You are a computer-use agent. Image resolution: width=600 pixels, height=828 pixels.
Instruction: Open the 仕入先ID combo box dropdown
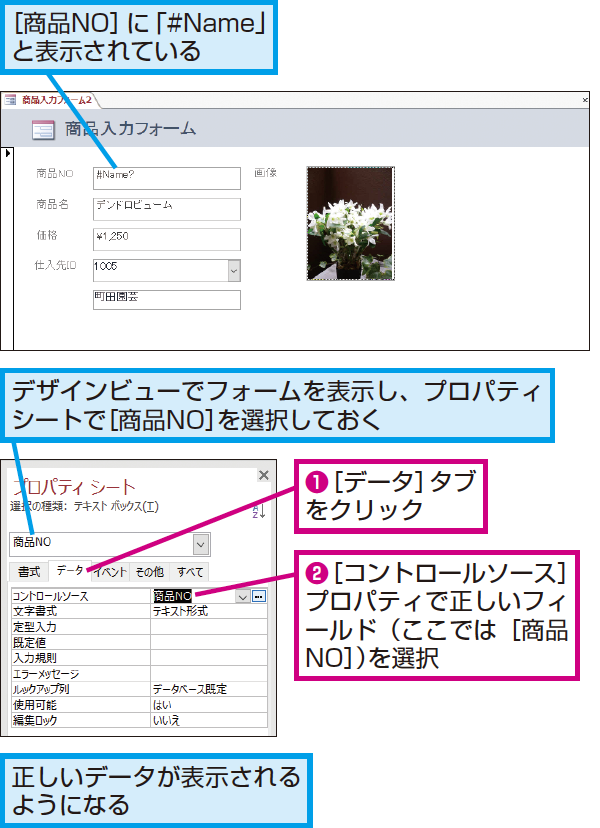[234, 269]
